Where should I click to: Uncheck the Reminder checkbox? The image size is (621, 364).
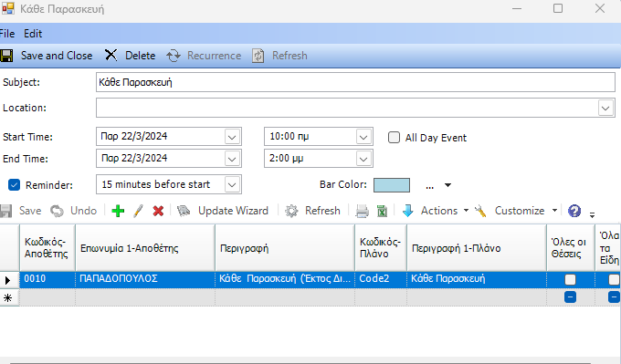(x=14, y=185)
